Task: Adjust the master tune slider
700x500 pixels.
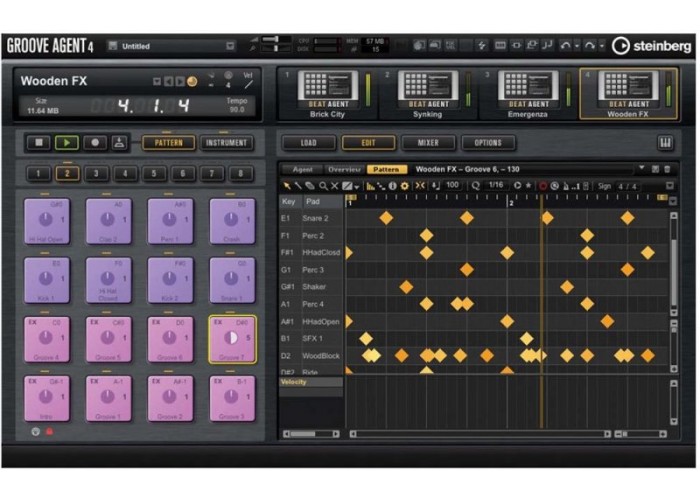Action: coord(276,48)
